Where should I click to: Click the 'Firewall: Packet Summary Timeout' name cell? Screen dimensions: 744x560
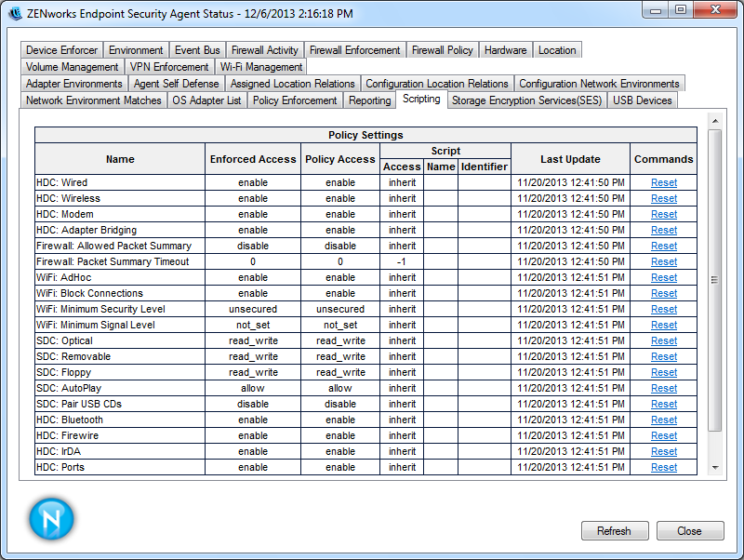[120, 262]
